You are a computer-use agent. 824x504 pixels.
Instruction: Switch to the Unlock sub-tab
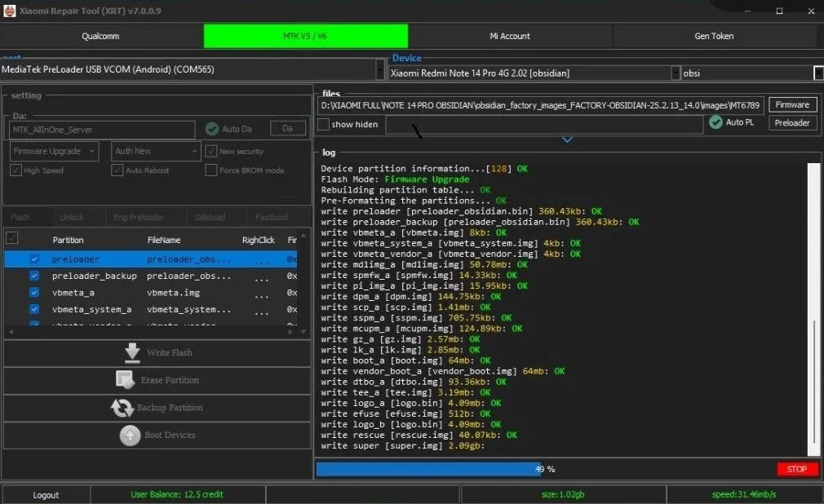[x=72, y=217]
